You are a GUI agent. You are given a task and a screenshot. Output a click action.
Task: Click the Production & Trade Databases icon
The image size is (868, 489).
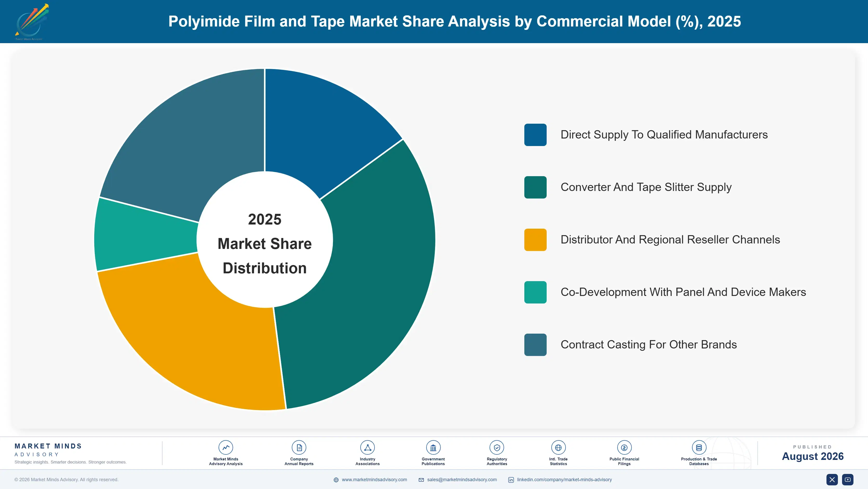[x=699, y=447]
